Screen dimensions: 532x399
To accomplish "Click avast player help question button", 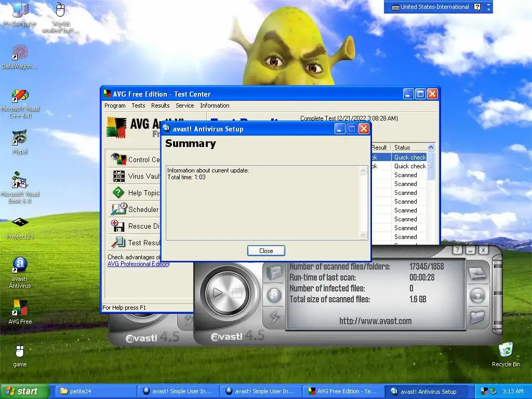I will click(457, 250).
